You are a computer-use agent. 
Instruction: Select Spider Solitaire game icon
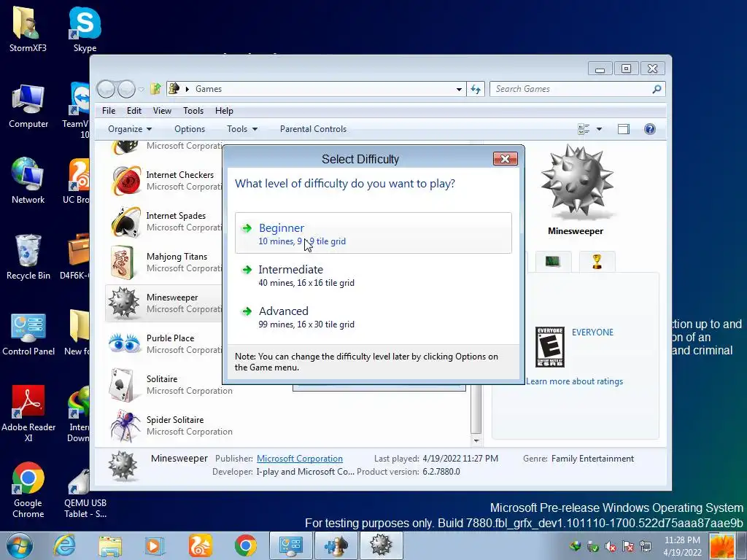coord(125,425)
